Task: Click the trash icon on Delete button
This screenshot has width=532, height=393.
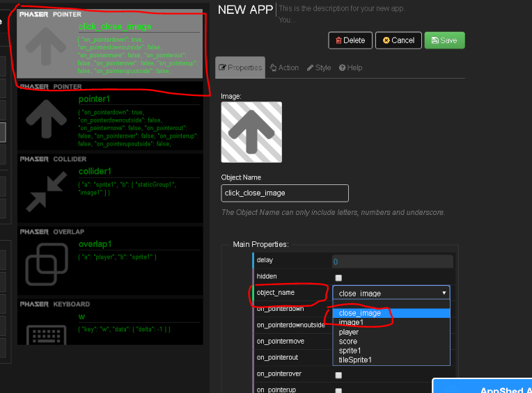Action: (338, 40)
